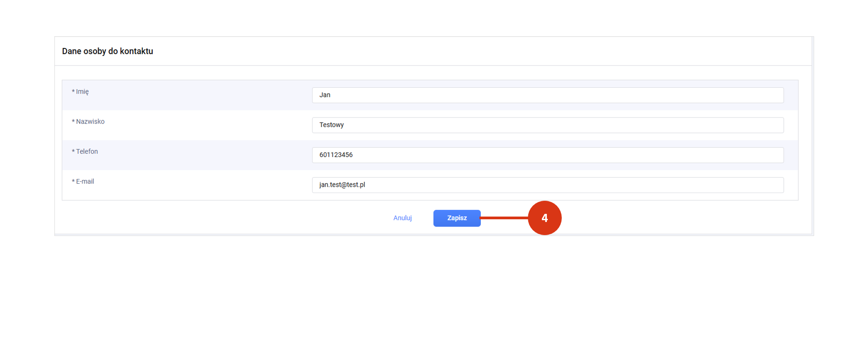This screenshot has width=868, height=340.
Task: Click the '* Imię' label
Action: [x=80, y=92]
